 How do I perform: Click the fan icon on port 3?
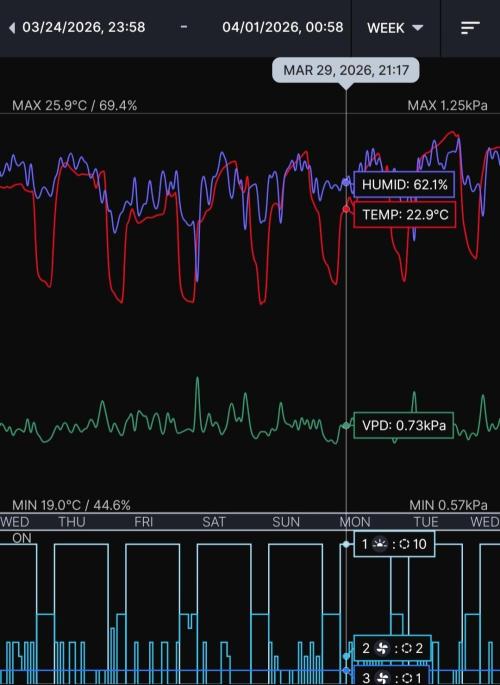tap(383, 678)
